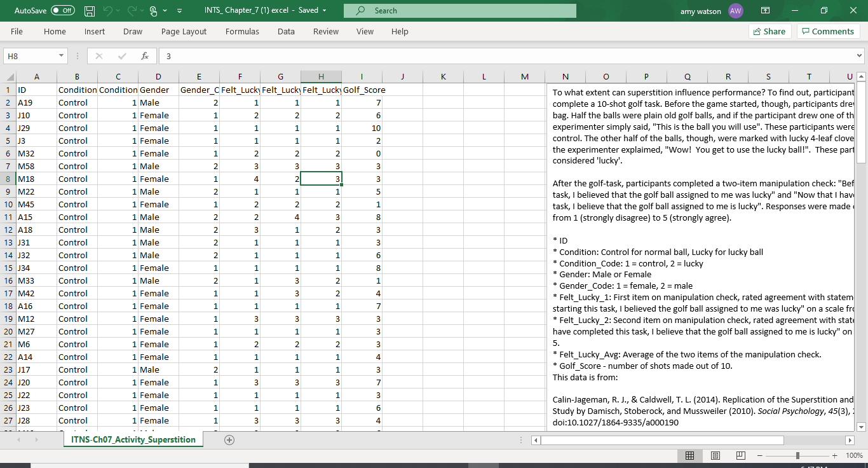Click the Share button

pyautogui.click(x=769, y=31)
